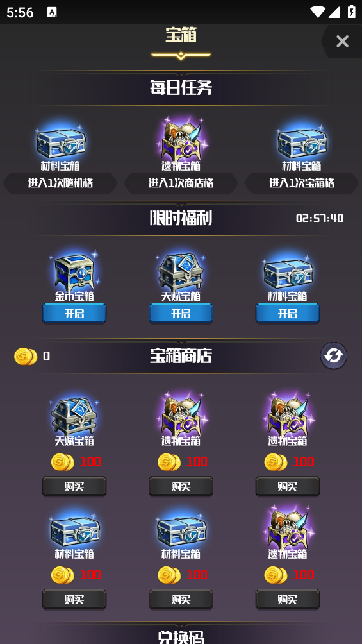Open the 金币宝箱 with 开启
The image size is (362, 644).
[74, 314]
